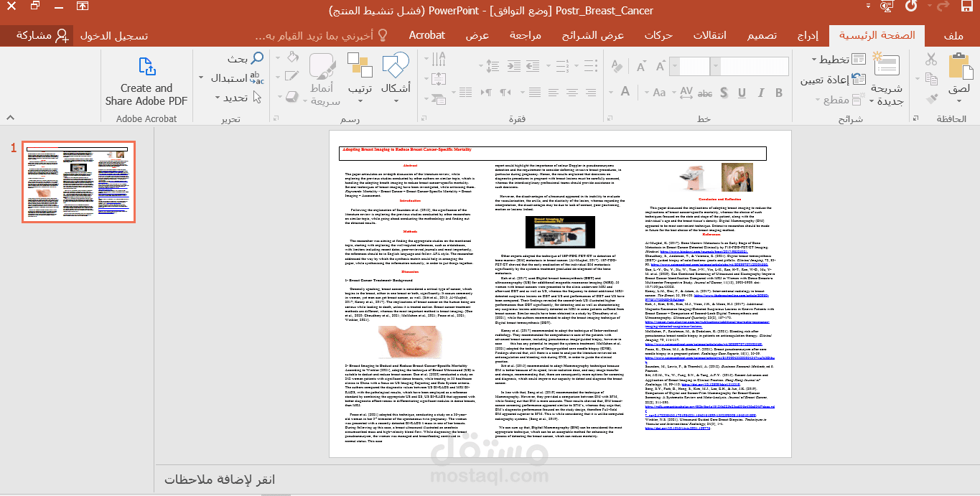
Task: Click the Replace (استبدال) button
Action: pos(237,78)
